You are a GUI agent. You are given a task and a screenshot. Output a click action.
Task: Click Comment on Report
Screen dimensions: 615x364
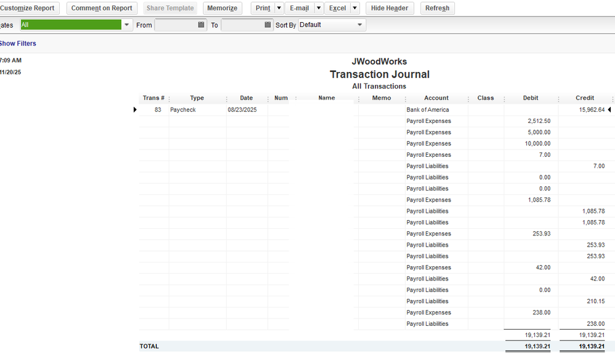(x=102, y=8)
